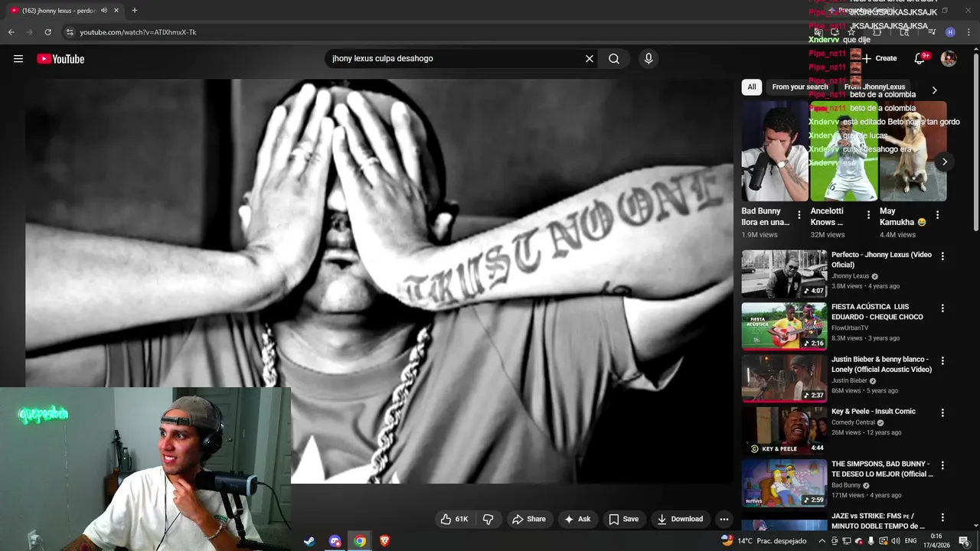Open Fiesta Acústica Luis Eduardo thumbnail
The height and width of the screenshot is (551, 980).
click(x=784, y=327)
